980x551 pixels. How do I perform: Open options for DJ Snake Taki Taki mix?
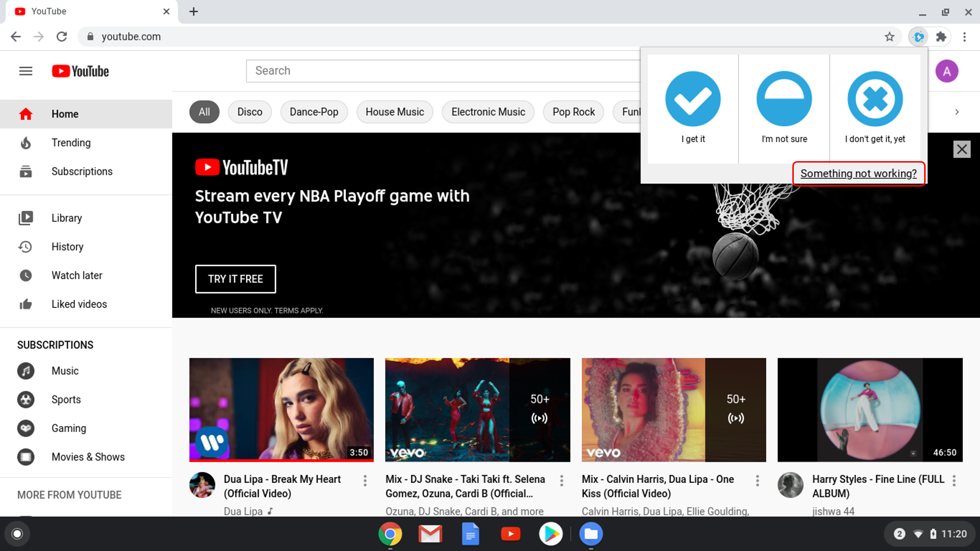(562, 480)
